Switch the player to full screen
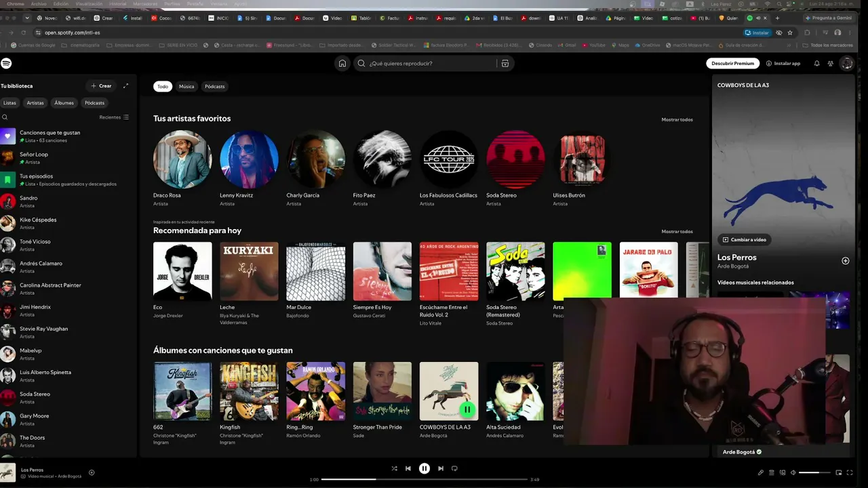This screenshot has height=488, width=868. pos(850,472)
